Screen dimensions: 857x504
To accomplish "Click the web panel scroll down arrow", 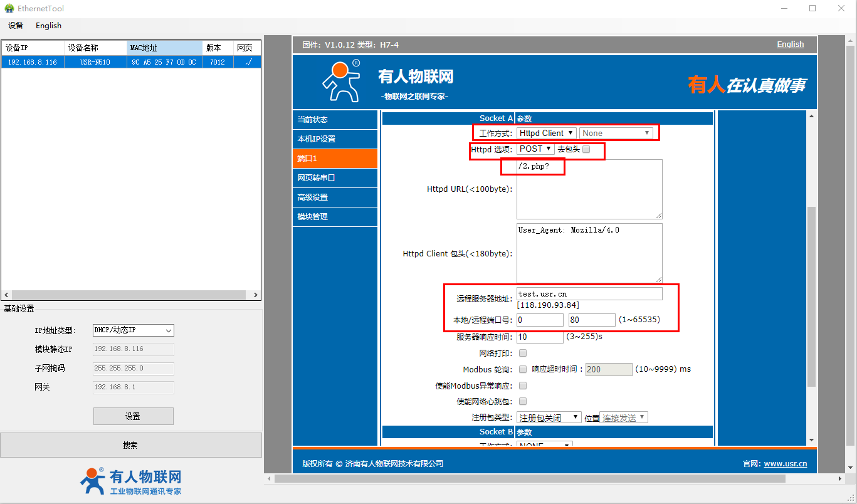I will point(812,440).
